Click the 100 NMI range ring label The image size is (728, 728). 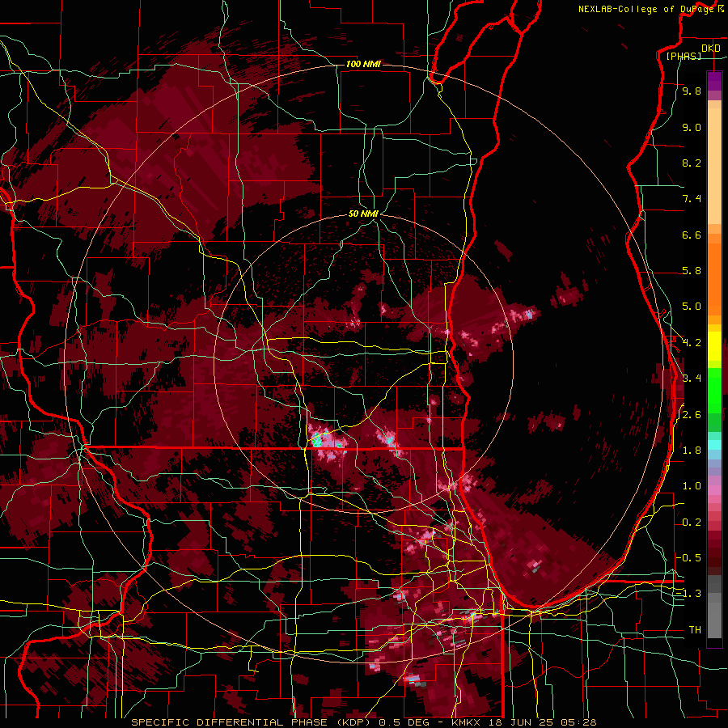(x=363, y=64)
